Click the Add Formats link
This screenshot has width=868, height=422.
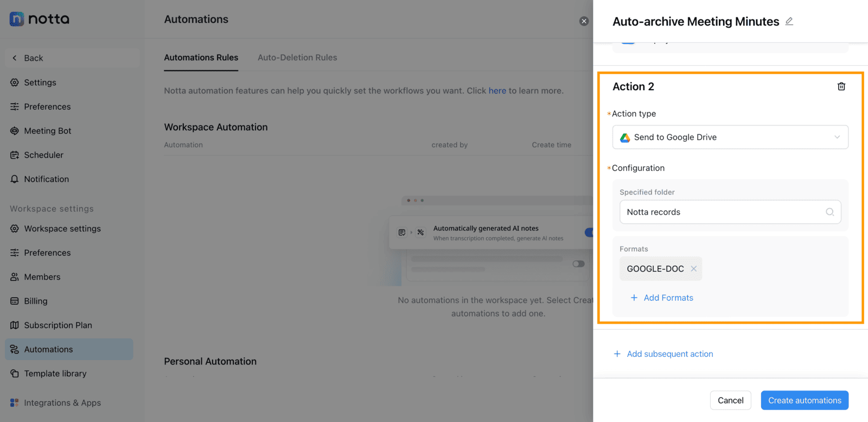coord(668,298)
